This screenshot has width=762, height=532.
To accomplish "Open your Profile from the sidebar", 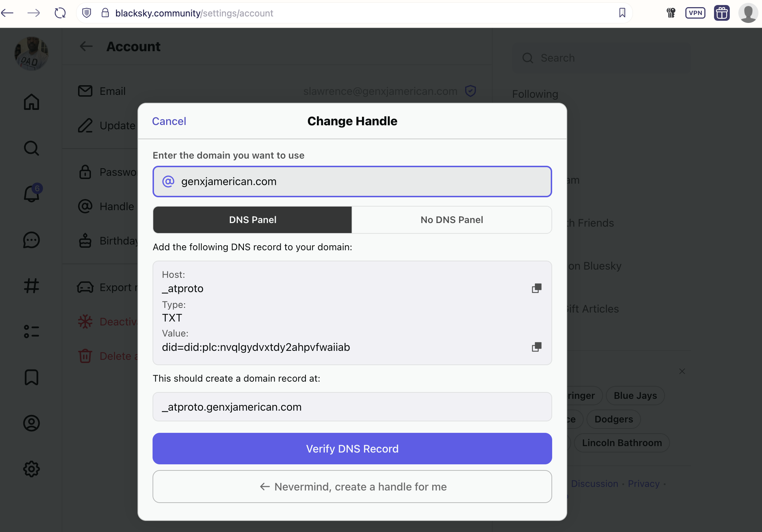I will click(32, 423).
